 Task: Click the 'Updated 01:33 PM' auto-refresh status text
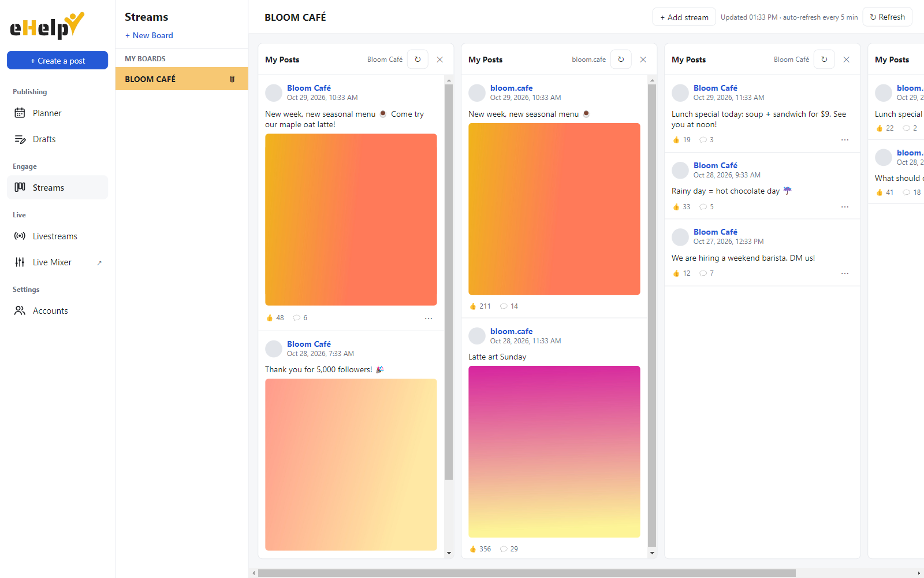click(789, 17)
